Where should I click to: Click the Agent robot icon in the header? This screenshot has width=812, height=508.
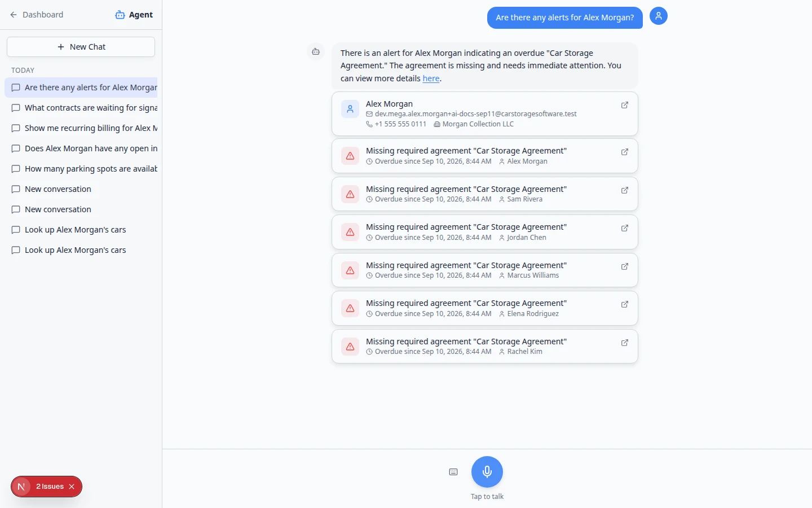tap(120, 15)
